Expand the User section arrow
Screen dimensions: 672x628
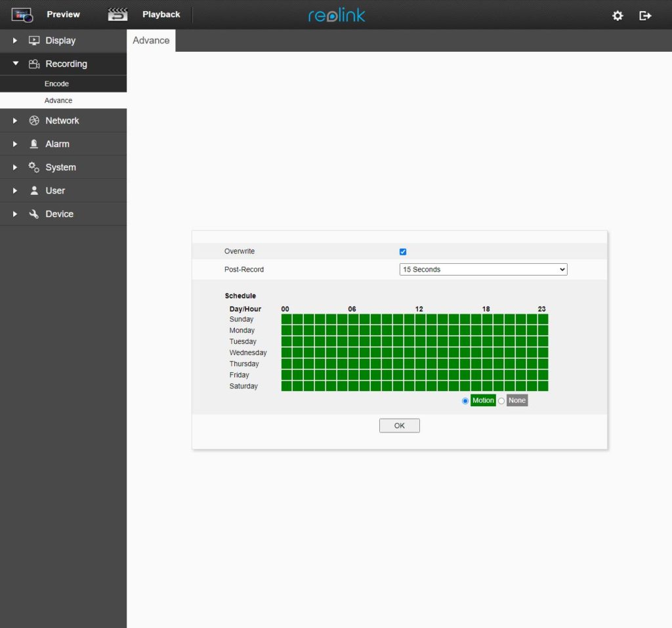pos(15,191)
